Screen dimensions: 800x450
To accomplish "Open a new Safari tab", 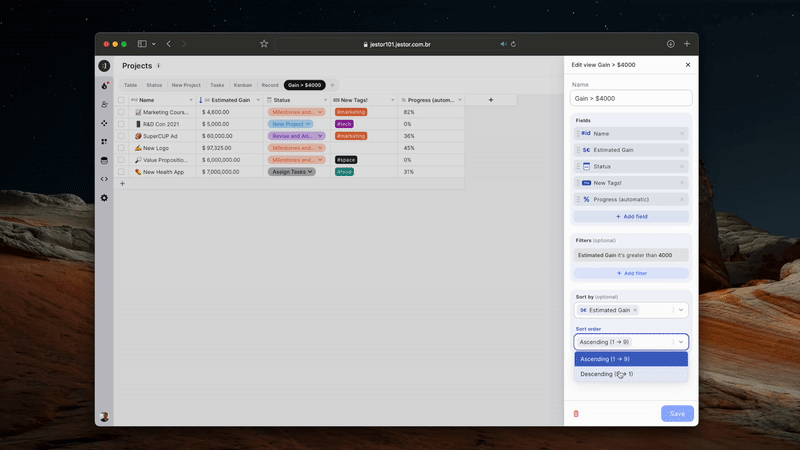I will 687,44.
